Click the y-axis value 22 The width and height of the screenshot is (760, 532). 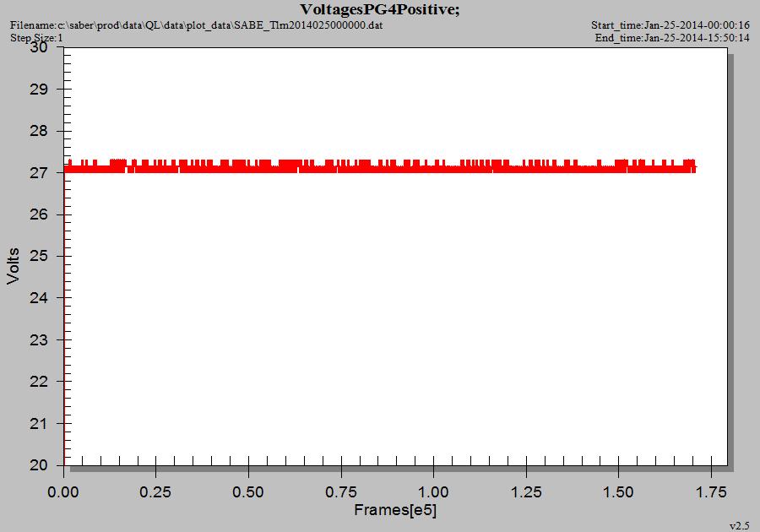[39, 382]
